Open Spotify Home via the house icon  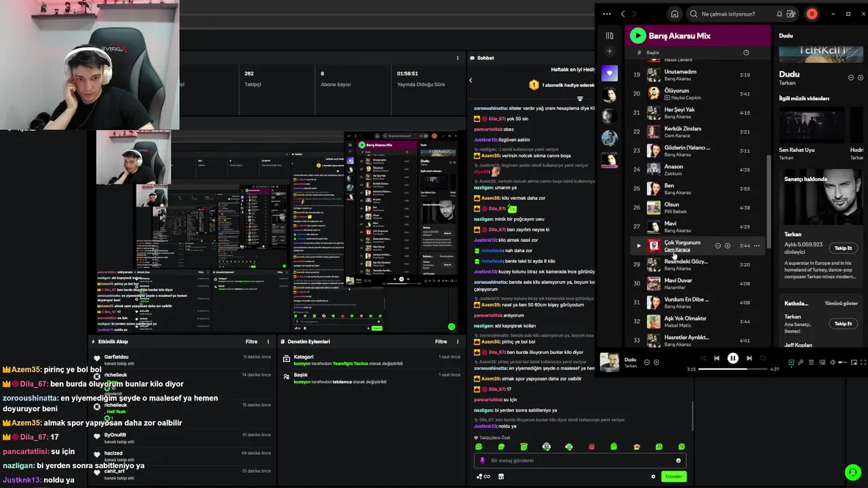[x=674, y=14]
